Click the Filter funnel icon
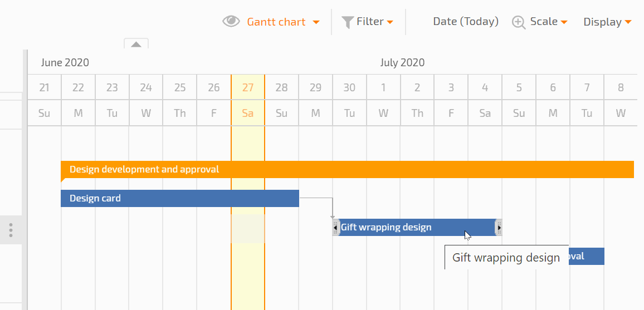The width and height of the screenshot is (644, 310). point(348,22)
